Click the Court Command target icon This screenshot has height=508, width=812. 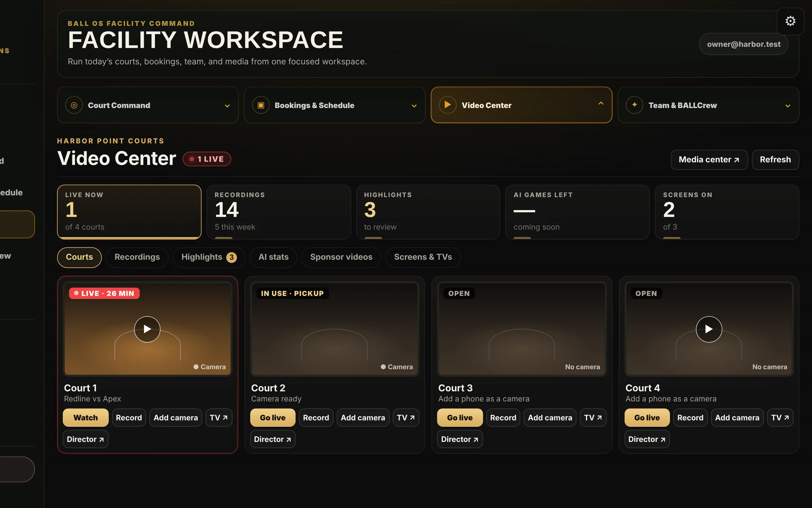point(74,105)
